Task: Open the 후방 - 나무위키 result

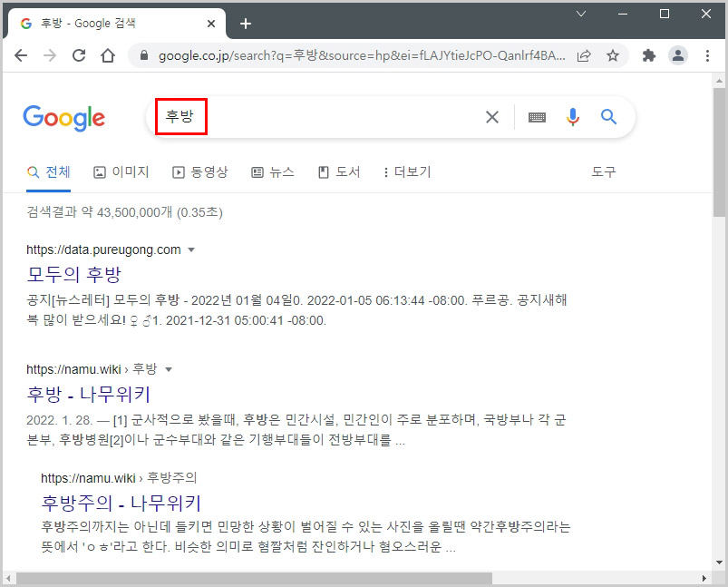Action: (x=88, y=394)
